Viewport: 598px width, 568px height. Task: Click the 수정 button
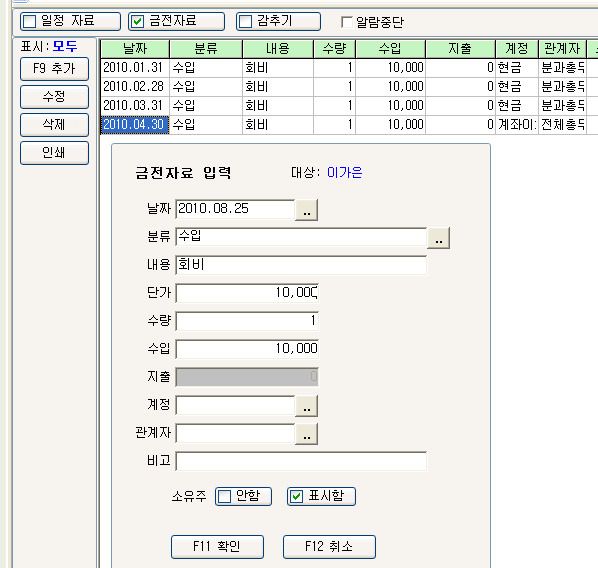54,97
